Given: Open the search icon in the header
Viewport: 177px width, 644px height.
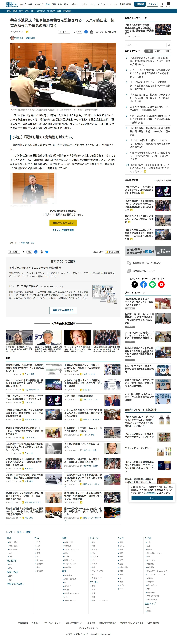Looking at the screenshot, I should 162,5.
